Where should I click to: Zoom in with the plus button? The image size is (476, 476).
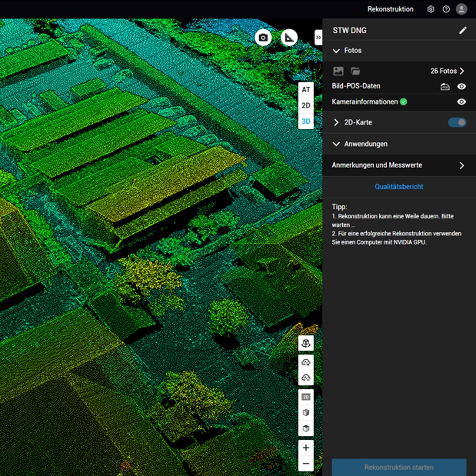click(x=306, y=448)
